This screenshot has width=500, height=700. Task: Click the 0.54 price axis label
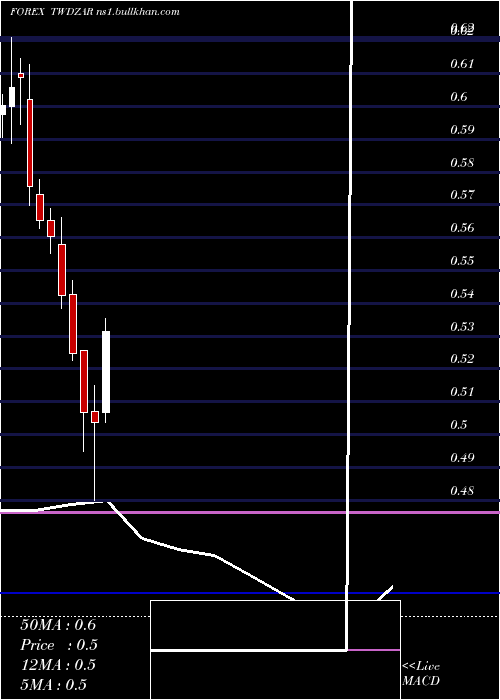[462, 293]
